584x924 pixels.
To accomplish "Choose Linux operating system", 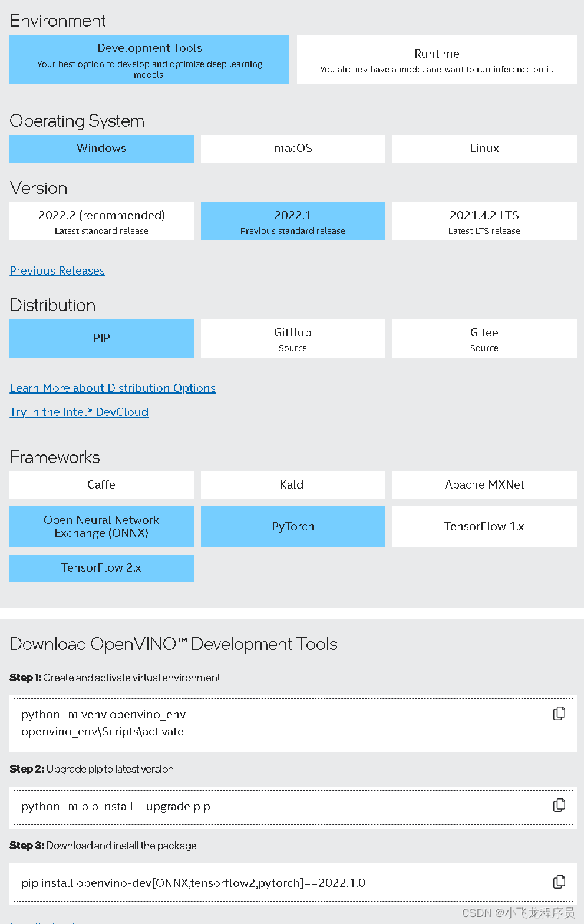I will click(x=484, y=148).
